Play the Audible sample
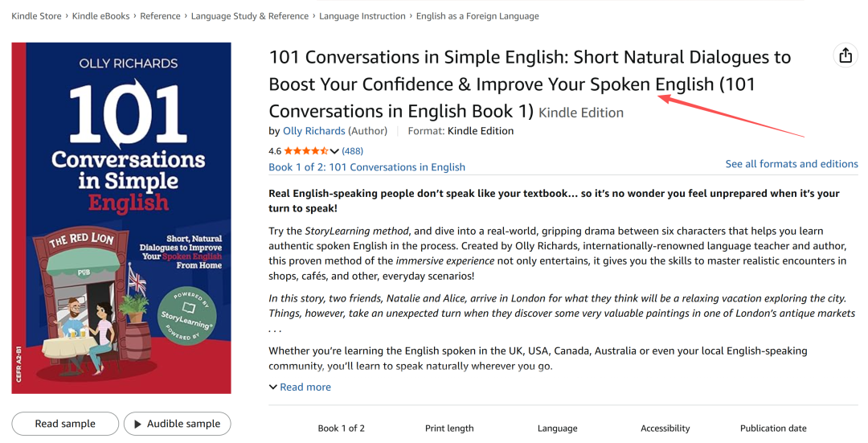 [177, 424]
